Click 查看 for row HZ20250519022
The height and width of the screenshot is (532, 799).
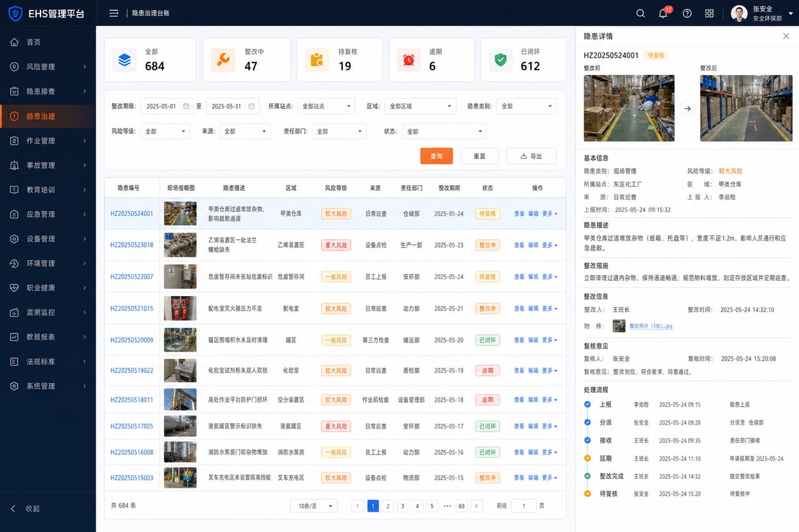coord(519,370)
